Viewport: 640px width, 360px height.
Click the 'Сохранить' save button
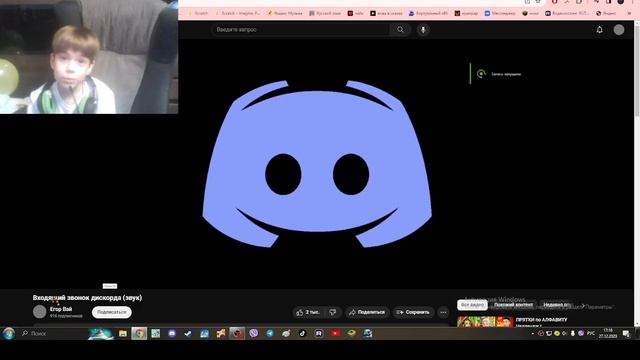point(413,312)
